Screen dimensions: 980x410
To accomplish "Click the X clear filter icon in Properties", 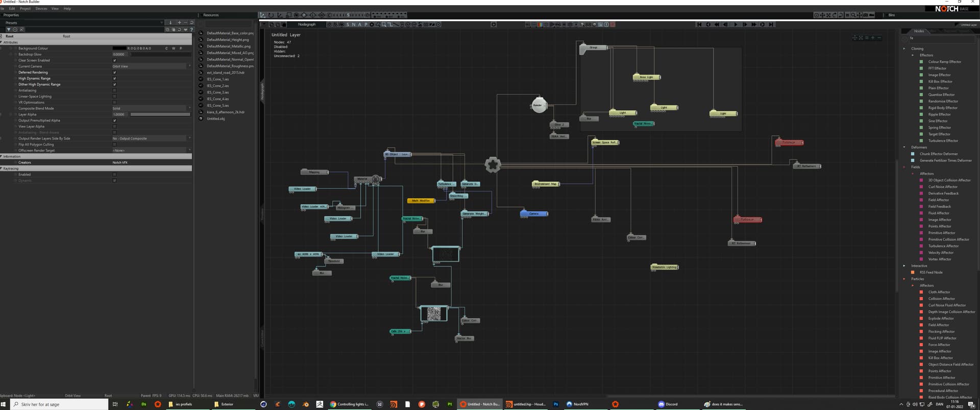I will click(x=21, y=30).
